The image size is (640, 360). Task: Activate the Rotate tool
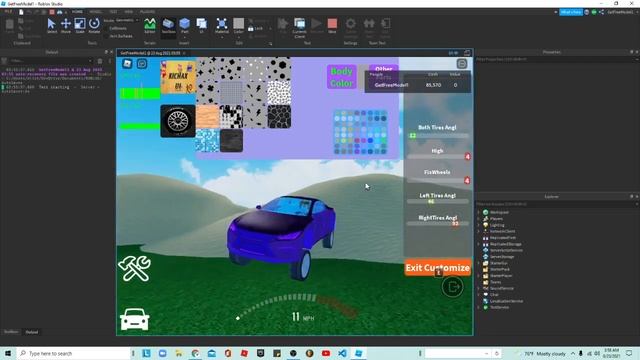click(94, 25)
